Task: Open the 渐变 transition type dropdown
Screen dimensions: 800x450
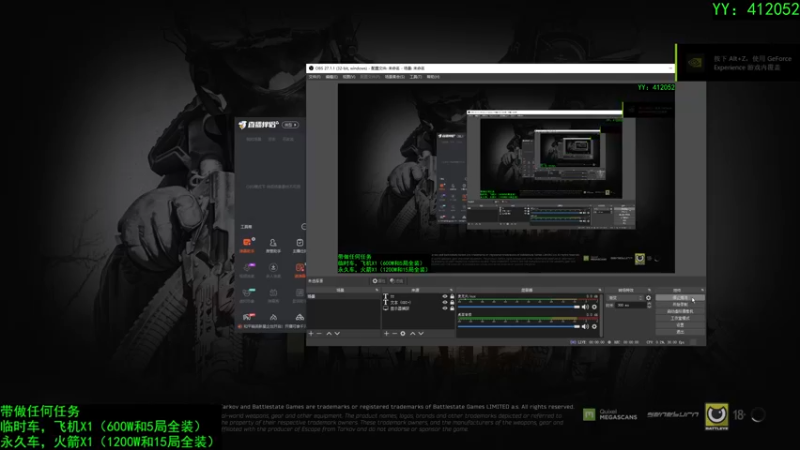Action: (625, 298)
